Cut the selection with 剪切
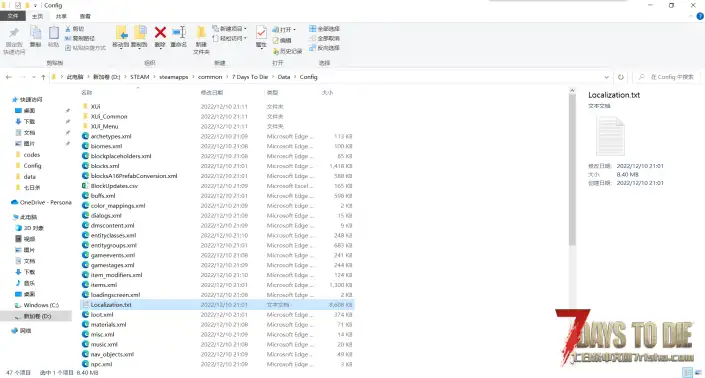 pyautogui.click(x=75, y=29)
